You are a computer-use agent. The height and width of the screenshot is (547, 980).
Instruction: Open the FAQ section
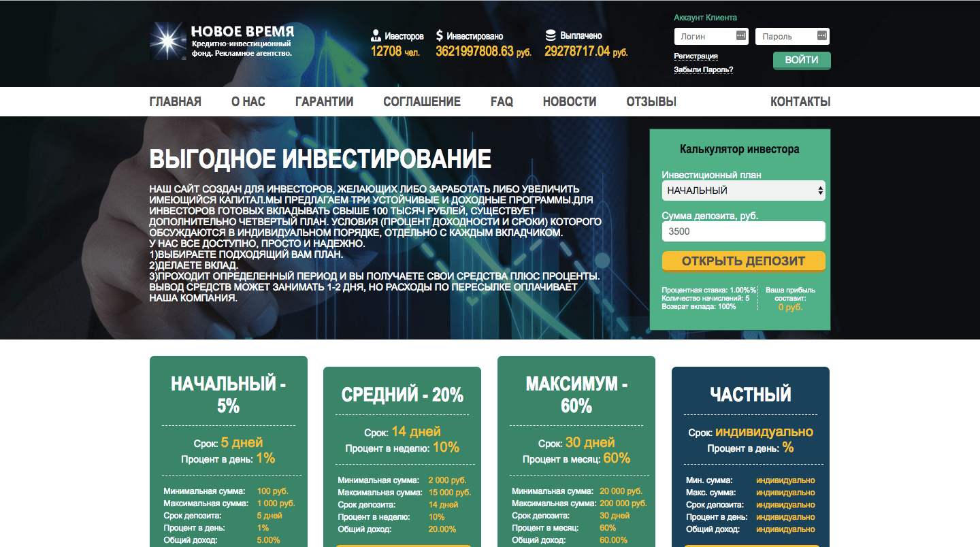[502, 102]
